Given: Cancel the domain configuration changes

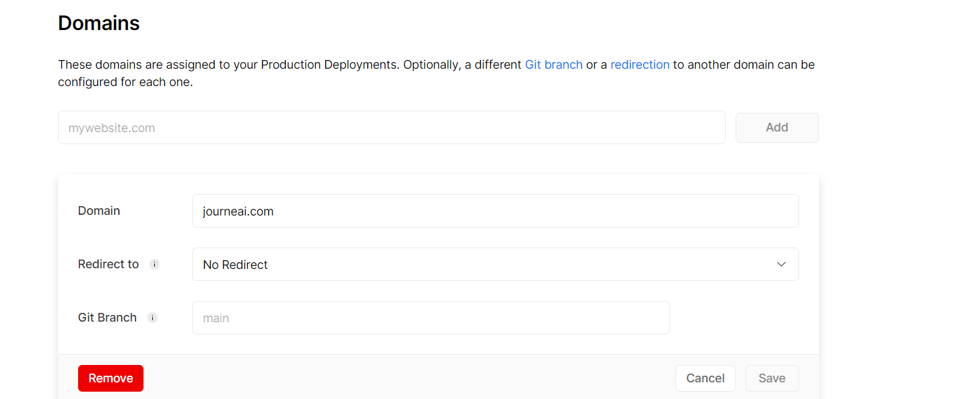Looking at the screenshot, I should (x=705, y=378).
